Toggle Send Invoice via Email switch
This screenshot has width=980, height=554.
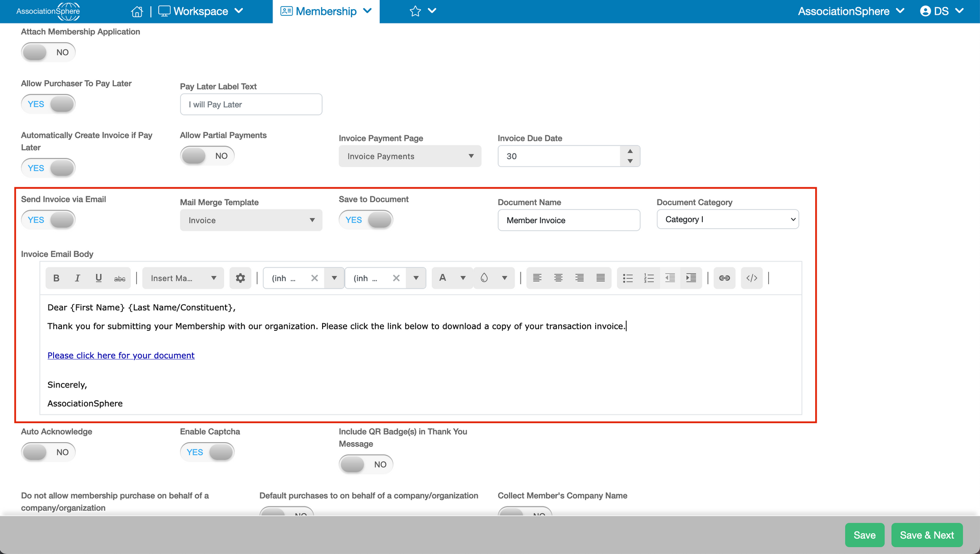[x=48, y=220]
